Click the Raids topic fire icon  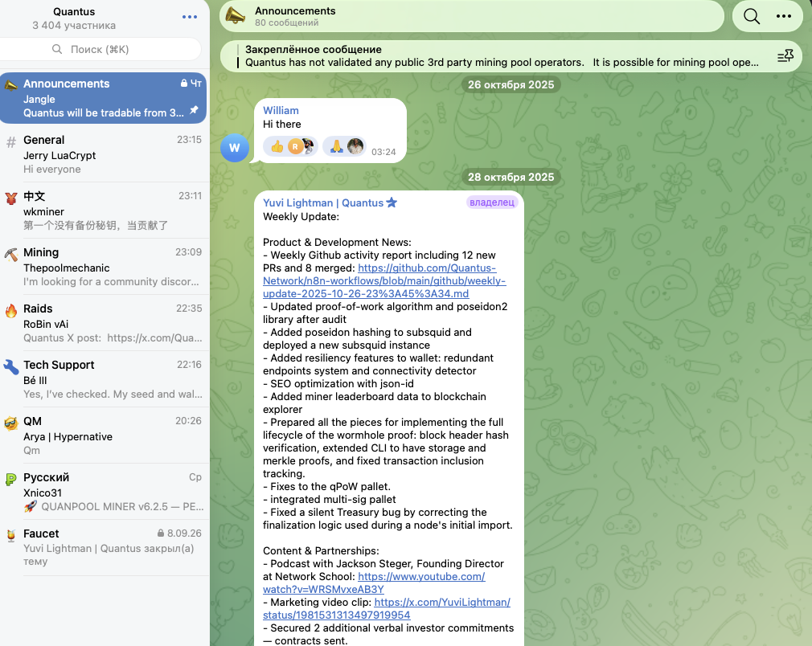coord(11,311)
